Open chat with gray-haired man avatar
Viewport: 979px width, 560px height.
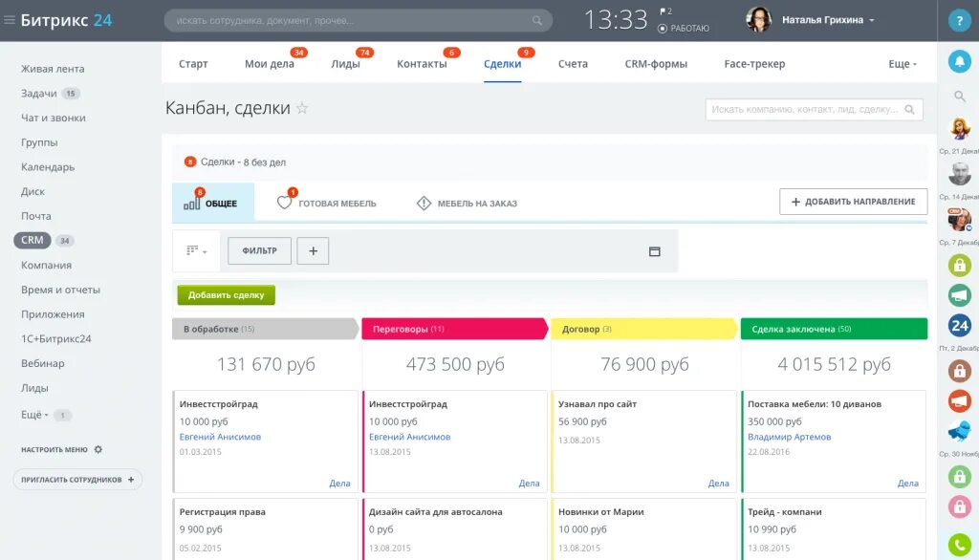point(960,174)
